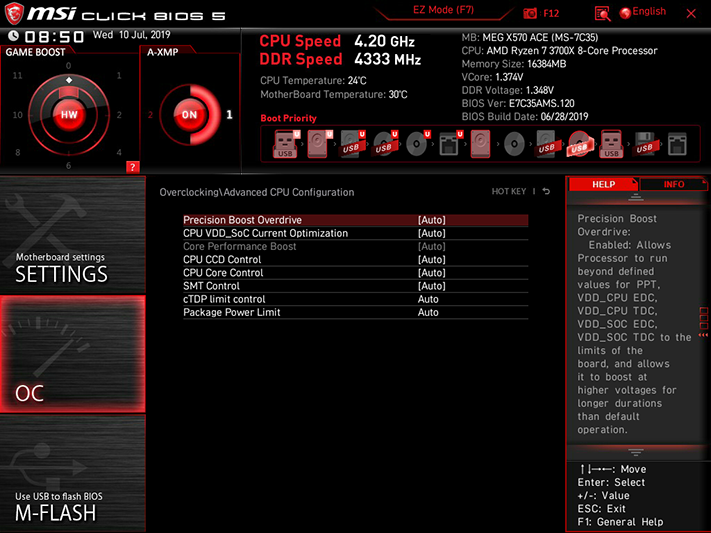Screen dimensions: 711x533
Task: Select the UEFI network boot device
Action: pyautogui.click(x=450, y=144)
